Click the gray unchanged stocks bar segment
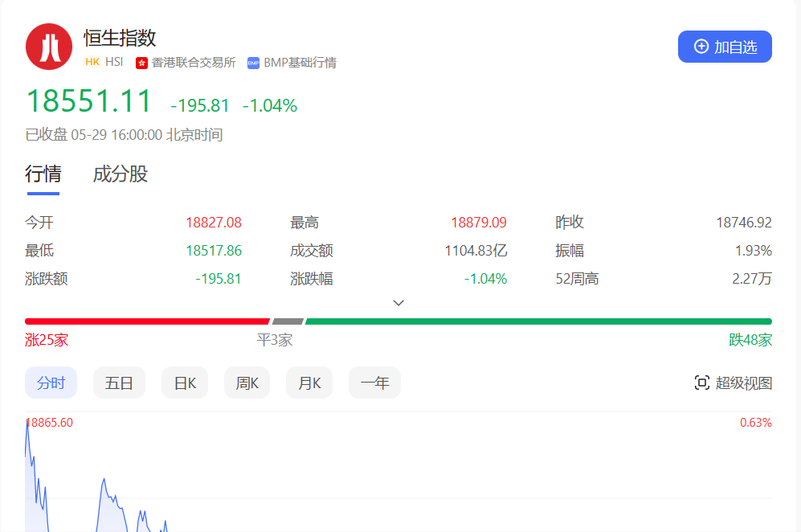 pos(288,321)
